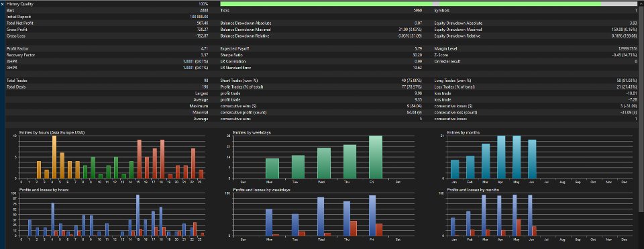Click the Profits and losses by hours title
The image size is (644, 249).
point(44,190)
